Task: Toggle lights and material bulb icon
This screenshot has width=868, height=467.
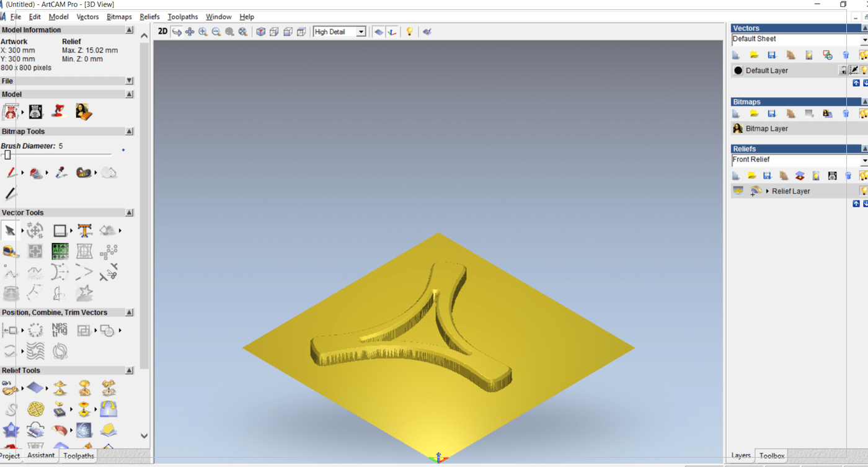Action: [409, 32]
